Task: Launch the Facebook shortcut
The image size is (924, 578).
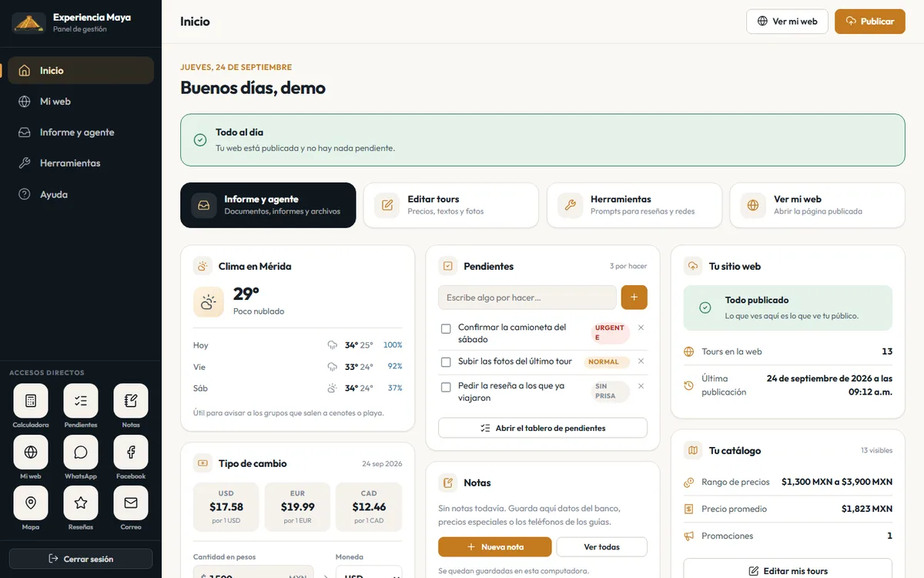Action: coord(131,452)
